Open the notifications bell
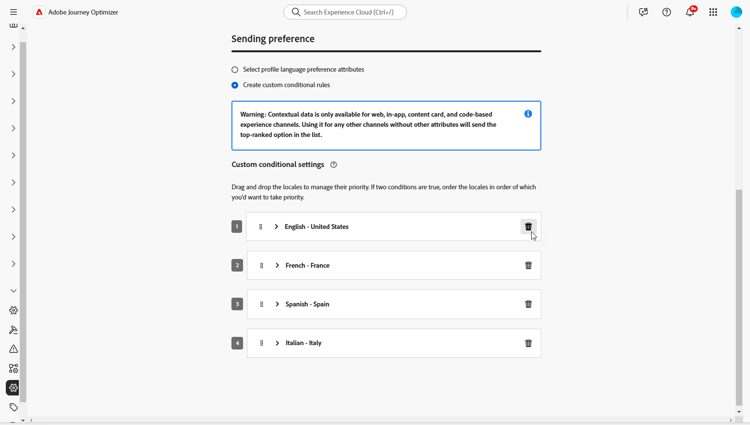Viewport: 750px width, 425px height. [690, 12]
